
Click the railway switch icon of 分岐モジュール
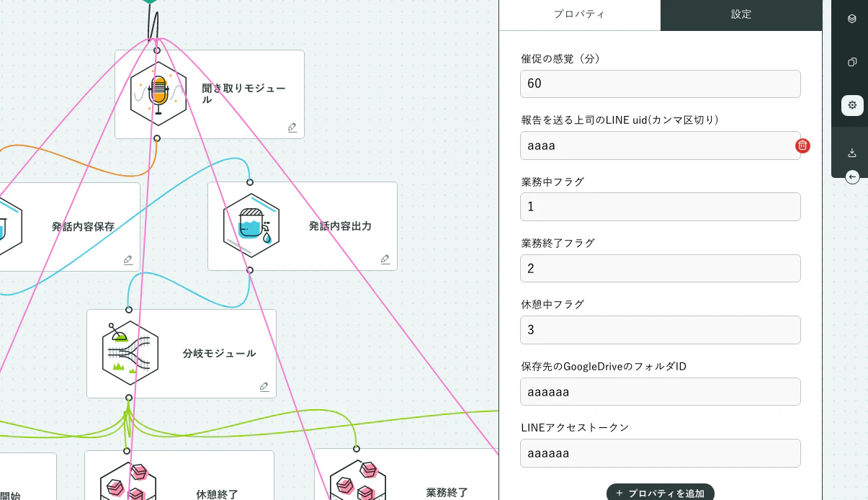point(130,354)
